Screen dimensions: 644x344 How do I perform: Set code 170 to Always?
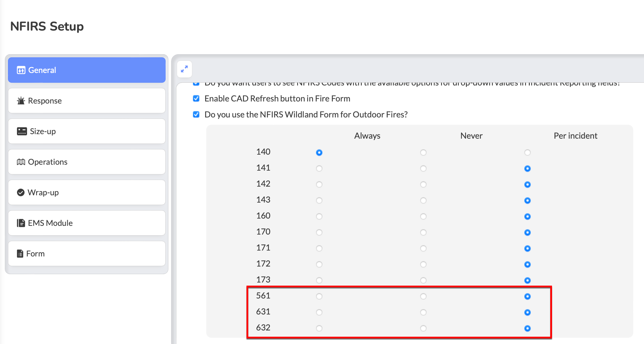coord(319,232)
